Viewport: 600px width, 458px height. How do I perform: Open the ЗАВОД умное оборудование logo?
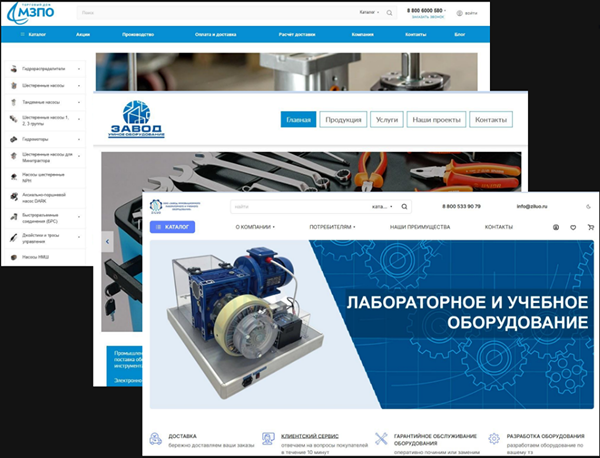coord(136,119)
